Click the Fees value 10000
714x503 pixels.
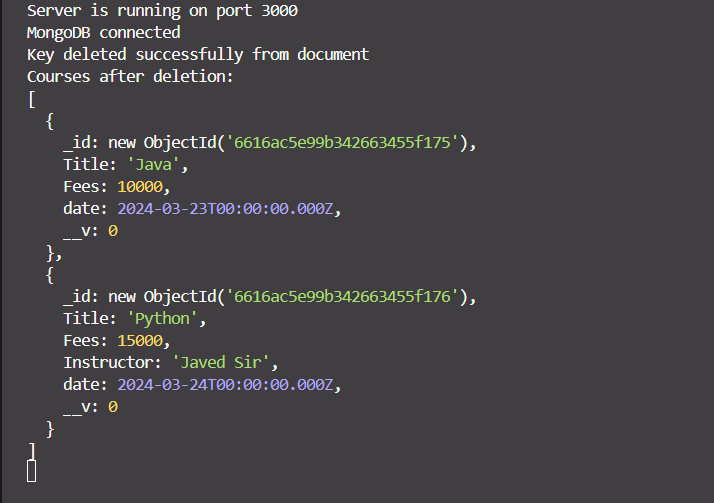139,187
